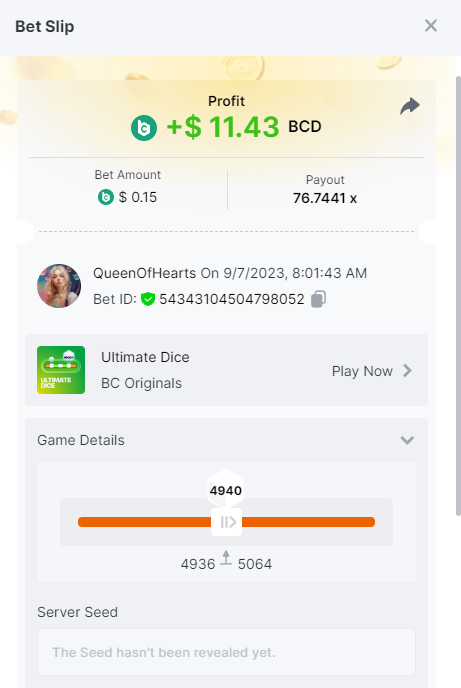The image size is (461, 688).
Task: Click the green verified shield icon
Action: 148,299
